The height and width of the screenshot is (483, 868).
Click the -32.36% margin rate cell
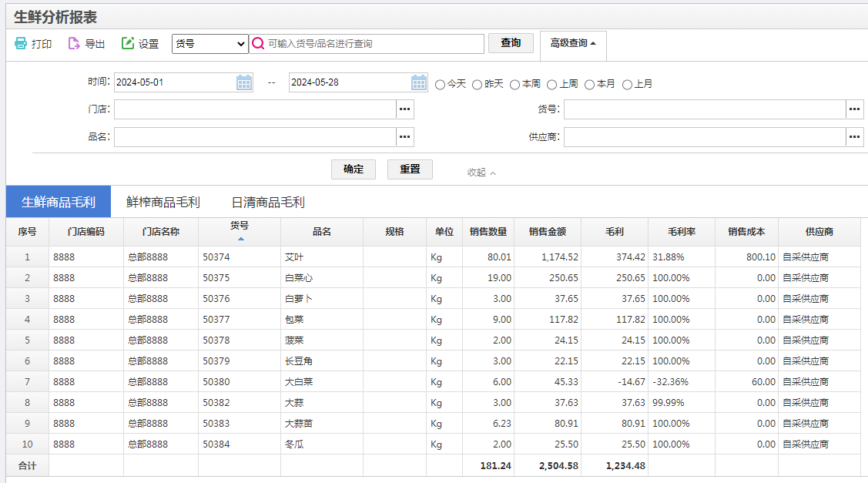682,381
